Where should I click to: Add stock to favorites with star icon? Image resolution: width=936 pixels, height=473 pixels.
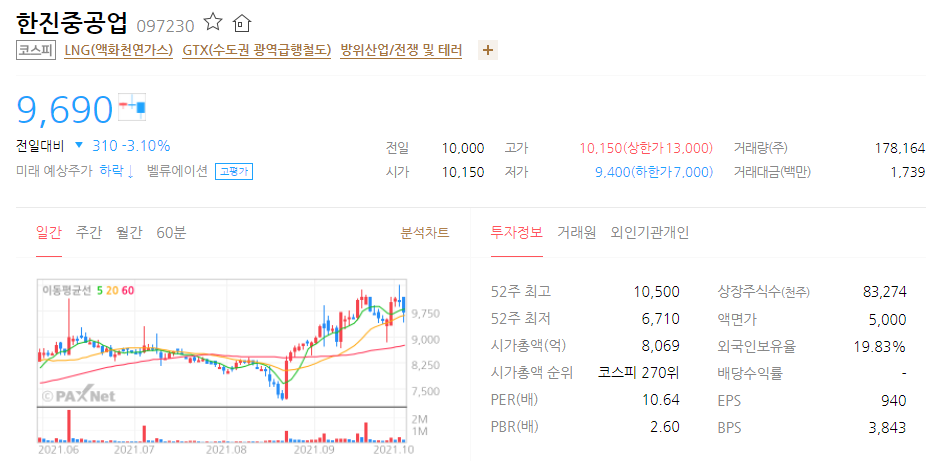click(x=213, y=23)
